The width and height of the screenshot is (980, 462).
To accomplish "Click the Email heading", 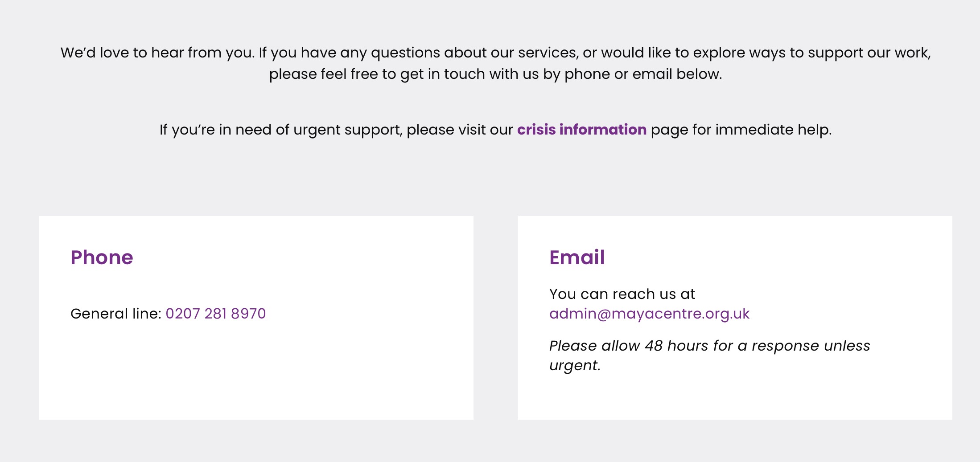I will tap(577, 258).
